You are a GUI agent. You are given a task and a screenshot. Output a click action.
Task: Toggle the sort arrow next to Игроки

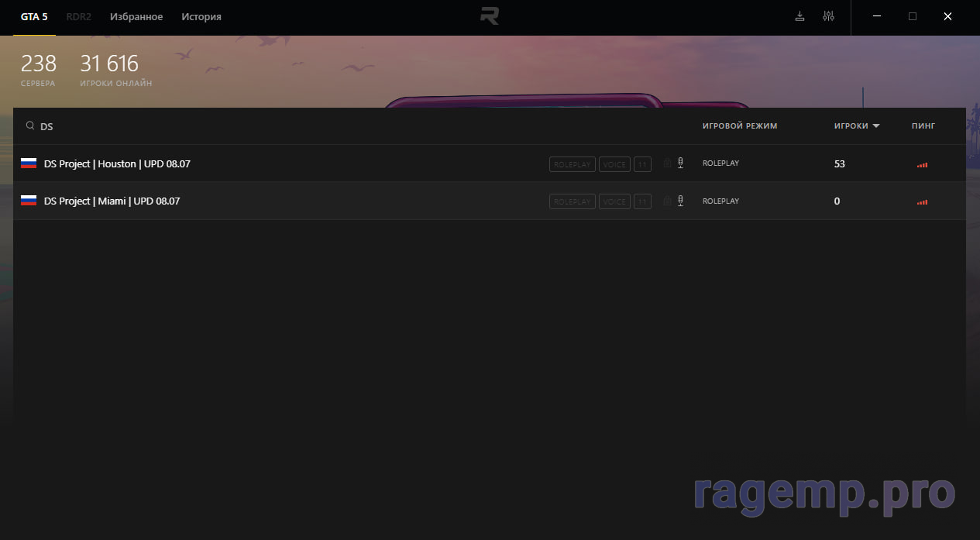(876, 126)
